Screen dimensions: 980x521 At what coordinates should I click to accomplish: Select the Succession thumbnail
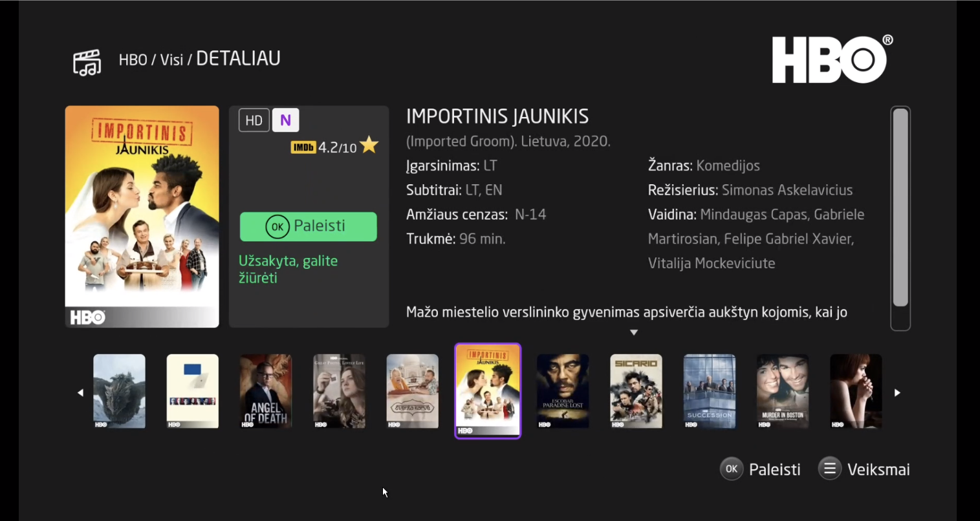point(710,391)
